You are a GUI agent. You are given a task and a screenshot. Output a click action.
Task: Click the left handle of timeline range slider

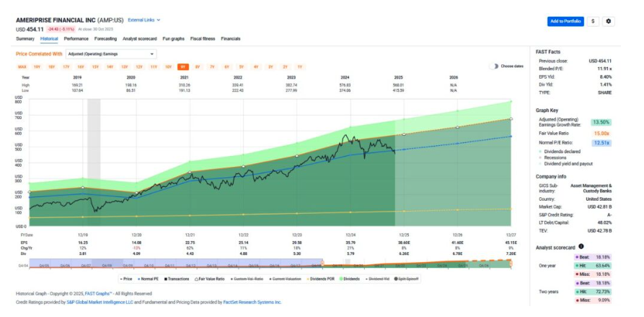pos(322,264)
